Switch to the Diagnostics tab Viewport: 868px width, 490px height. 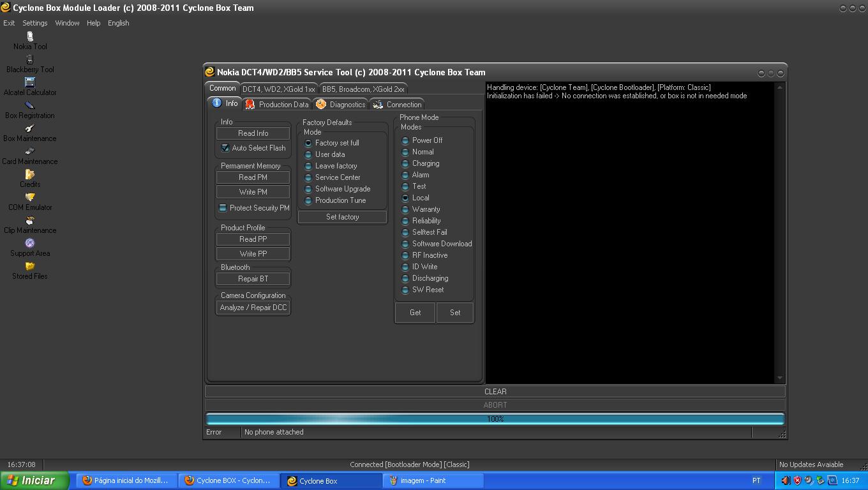pyautogui.click(x=341, y=105)
